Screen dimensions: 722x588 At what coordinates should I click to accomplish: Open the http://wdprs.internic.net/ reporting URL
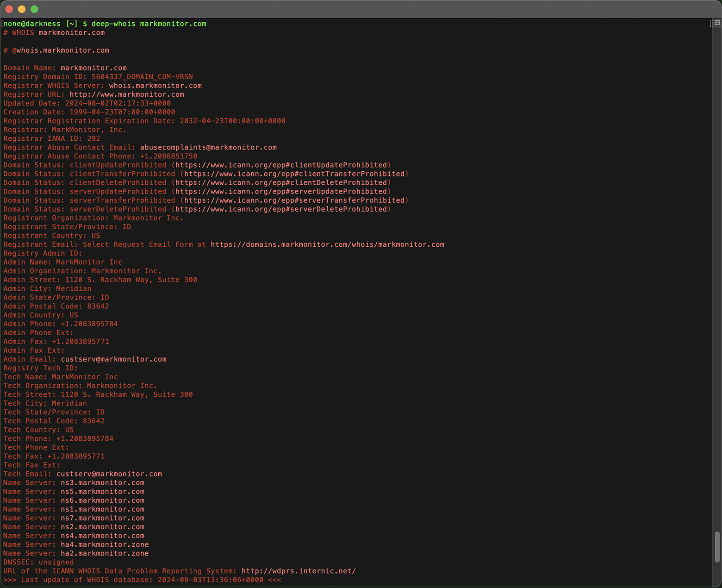tap(298, 571)
